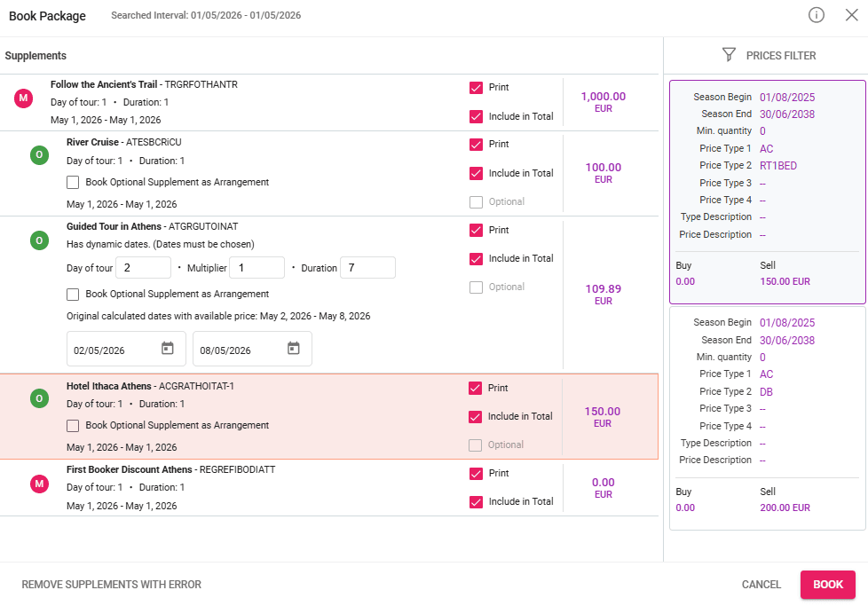
Task: Click the Day of tour input field
Action: tap(143, 268)
